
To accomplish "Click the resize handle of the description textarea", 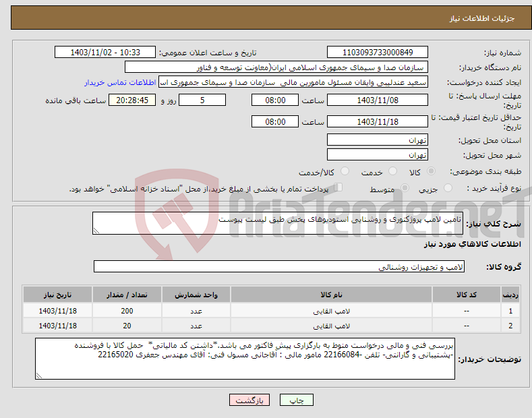I will (x=96, y=231).
